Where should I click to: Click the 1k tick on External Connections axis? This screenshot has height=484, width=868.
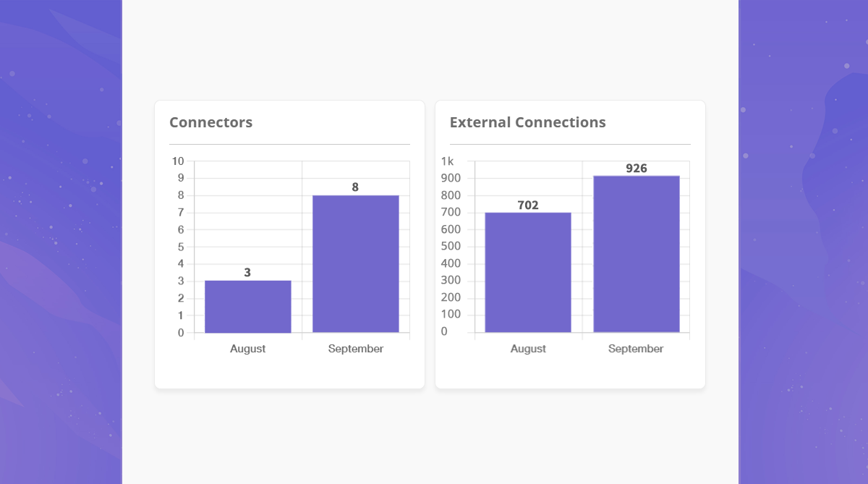pyautogui.click(x=448, y=161)
